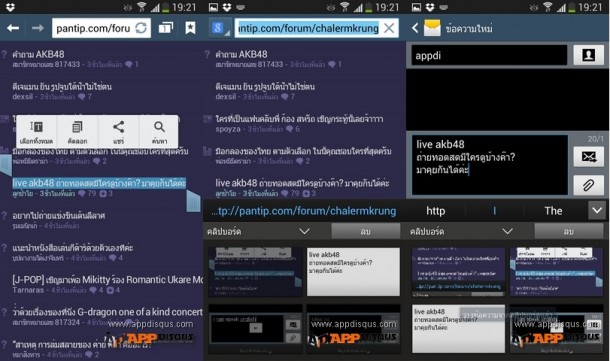Reload the pantip.com page
This screenshot has height=361, width=610.
[141, 28]
